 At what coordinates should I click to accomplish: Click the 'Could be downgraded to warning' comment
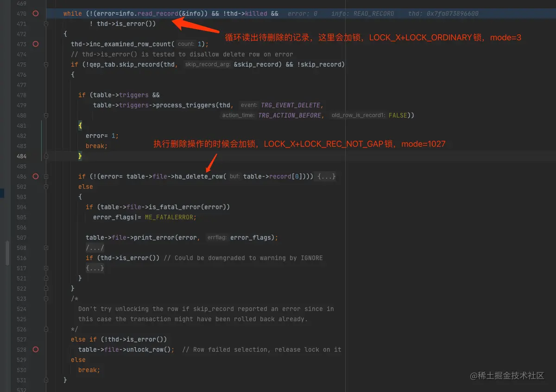[243, 258]
